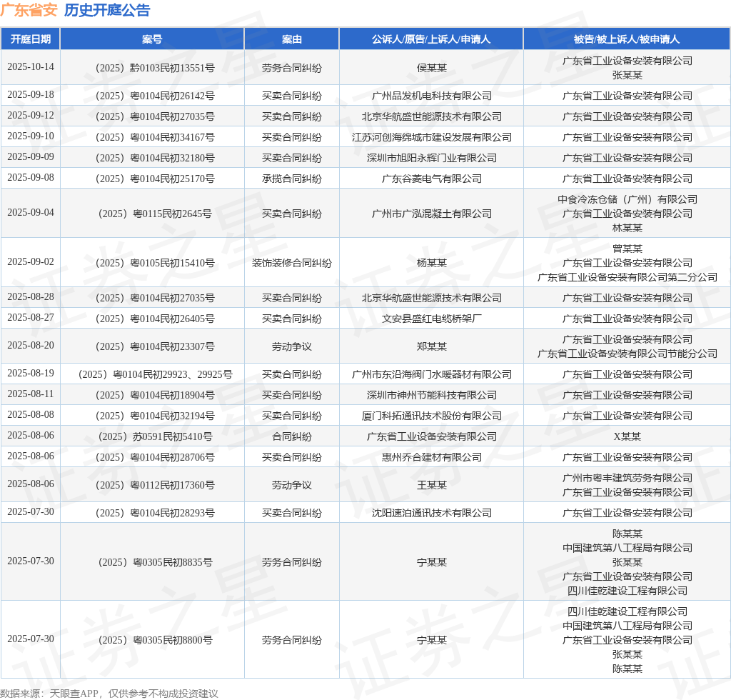
Task: Click plaintiff 王某某
Action: tap(432, 485)
